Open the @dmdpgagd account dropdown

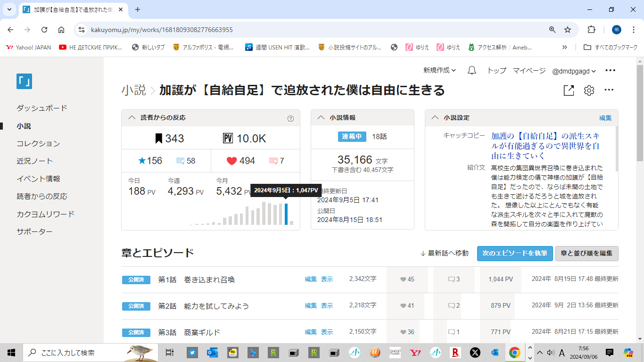pos(574,71)
